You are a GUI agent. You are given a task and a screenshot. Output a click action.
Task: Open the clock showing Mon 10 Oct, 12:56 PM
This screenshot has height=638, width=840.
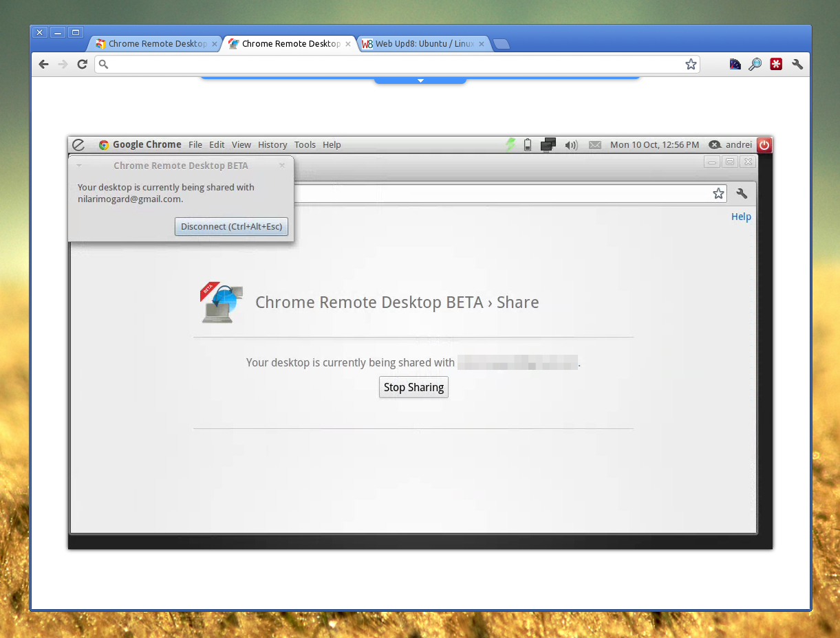[654, 144]
